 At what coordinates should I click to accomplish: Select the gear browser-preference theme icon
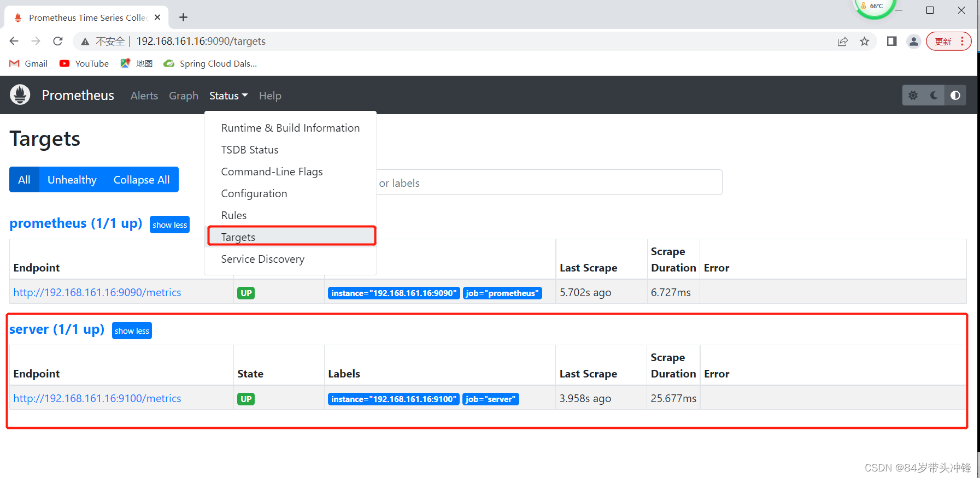pos(913,95)
